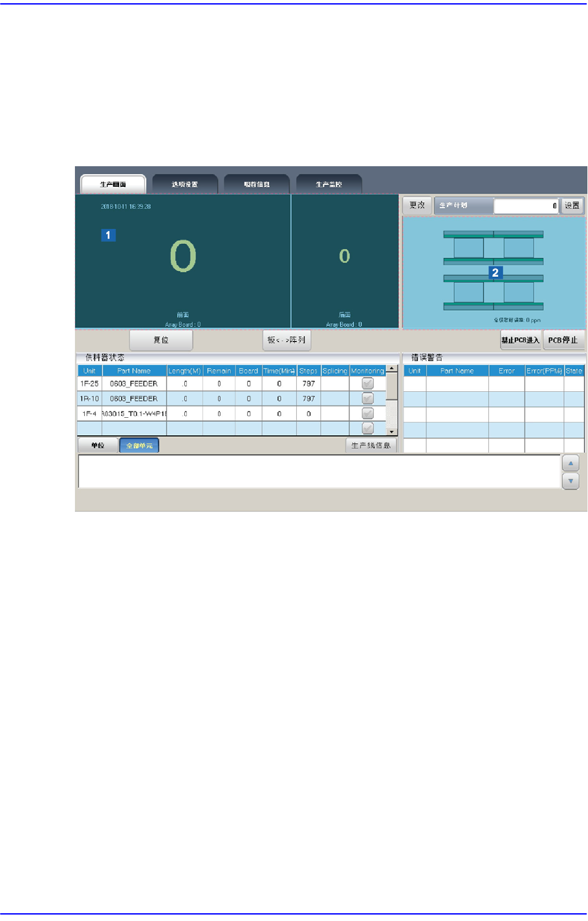The image size is (588, 921).
Task: Toggle Monitoring checkbox for feeder 1F-4
Action: (368, 413)
